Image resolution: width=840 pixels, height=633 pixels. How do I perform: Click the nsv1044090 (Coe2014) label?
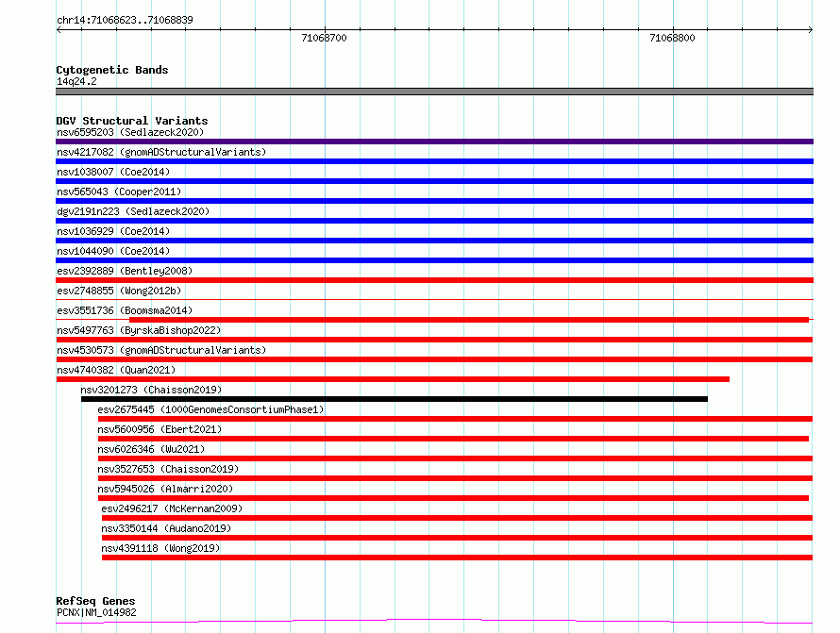coord(113,251)
